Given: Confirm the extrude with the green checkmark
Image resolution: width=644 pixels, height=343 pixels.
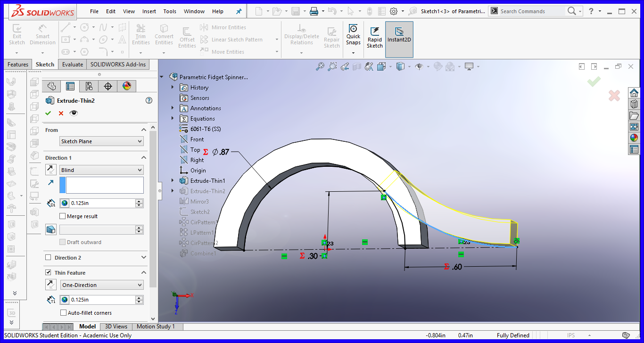Looking at the screenshot, I should pos(48,113).
